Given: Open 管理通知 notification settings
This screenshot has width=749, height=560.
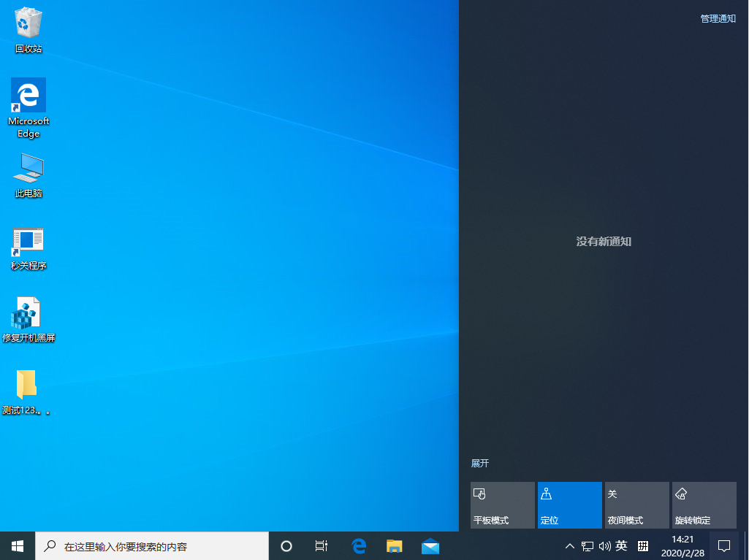Looking at the screenshot, I should (717, 18).
